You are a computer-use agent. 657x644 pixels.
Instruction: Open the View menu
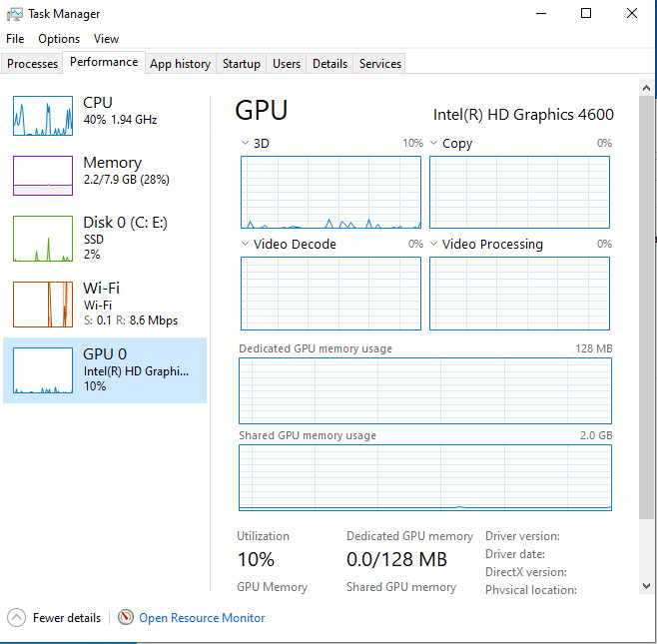[106, 39]
